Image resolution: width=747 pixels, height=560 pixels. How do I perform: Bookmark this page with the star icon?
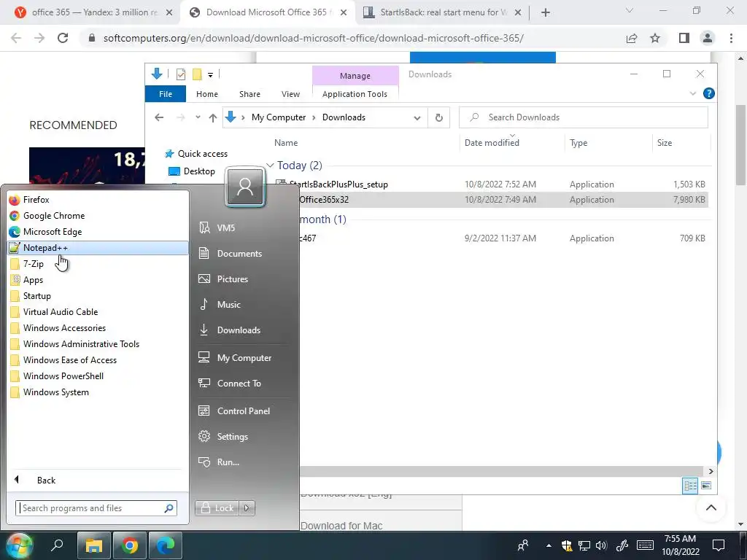tap(655, 38)
